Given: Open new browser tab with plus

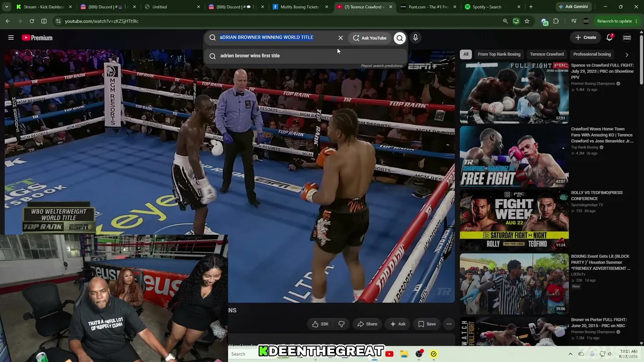Looking at the screenshot, I should click(531, 7).
